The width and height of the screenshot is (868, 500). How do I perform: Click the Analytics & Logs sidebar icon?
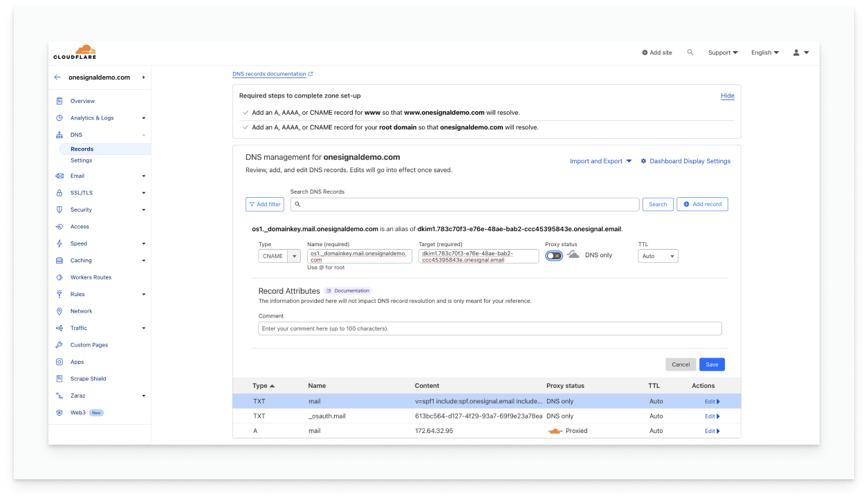[59, 118]
